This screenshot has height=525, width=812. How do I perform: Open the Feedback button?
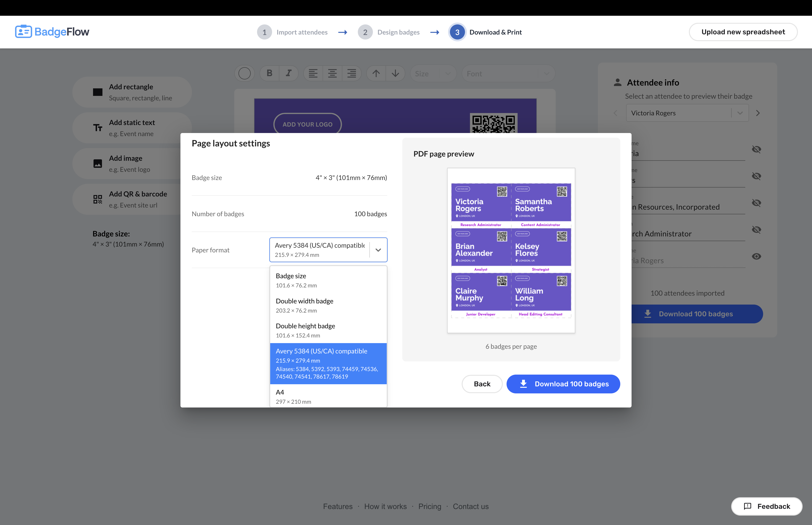point(766,506)
